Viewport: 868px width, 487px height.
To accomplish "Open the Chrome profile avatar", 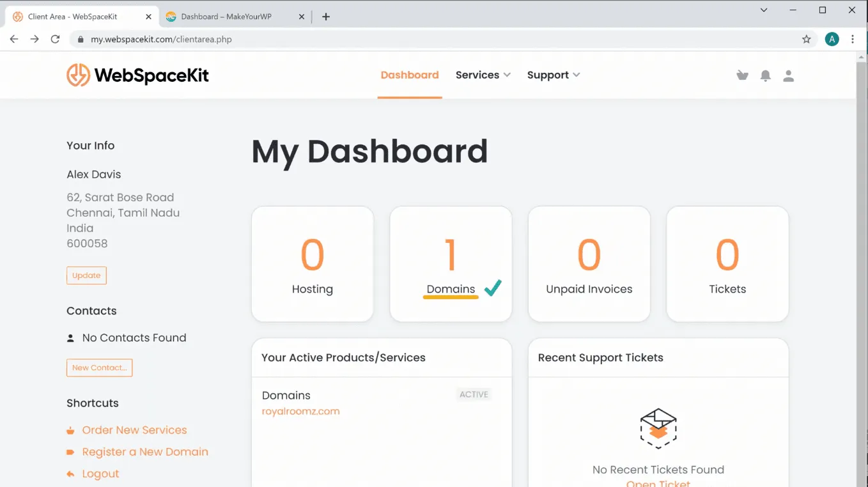I will (832, 39).
